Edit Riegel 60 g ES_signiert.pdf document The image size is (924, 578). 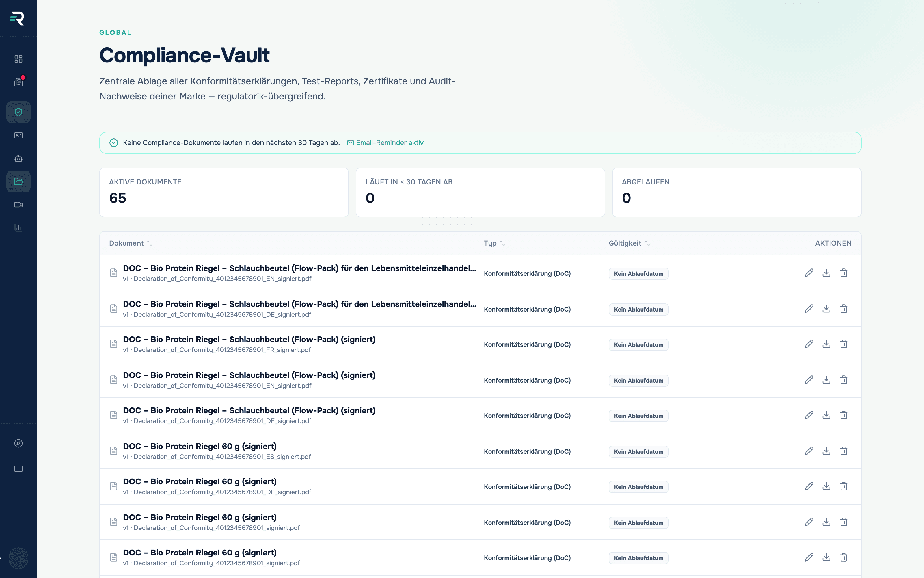coord(809,451)
